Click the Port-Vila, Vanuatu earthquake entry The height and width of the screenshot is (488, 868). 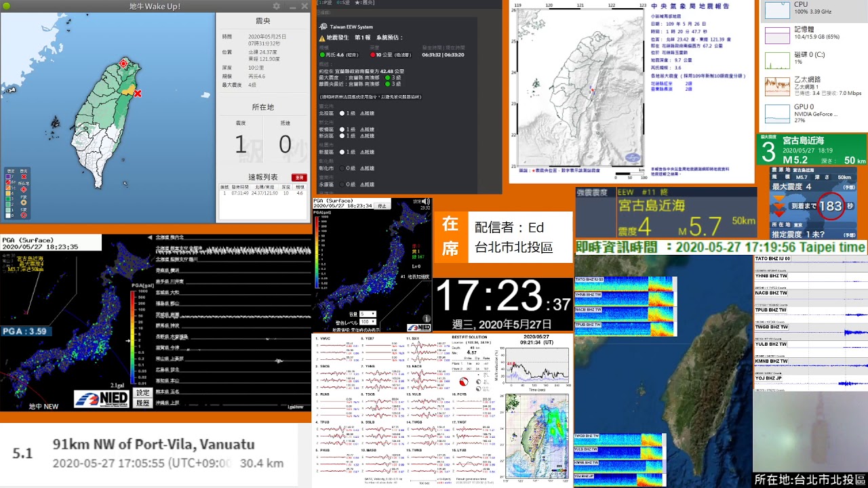pyautogui.click(x=154, y=454)
